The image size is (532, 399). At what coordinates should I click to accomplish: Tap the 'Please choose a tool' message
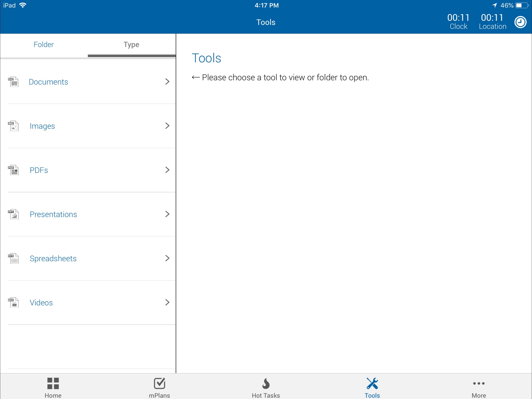click(x=280, y=78)
